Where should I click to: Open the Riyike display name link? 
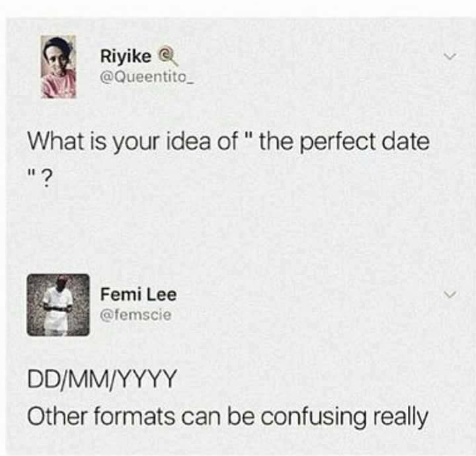[x=126, y=57]
